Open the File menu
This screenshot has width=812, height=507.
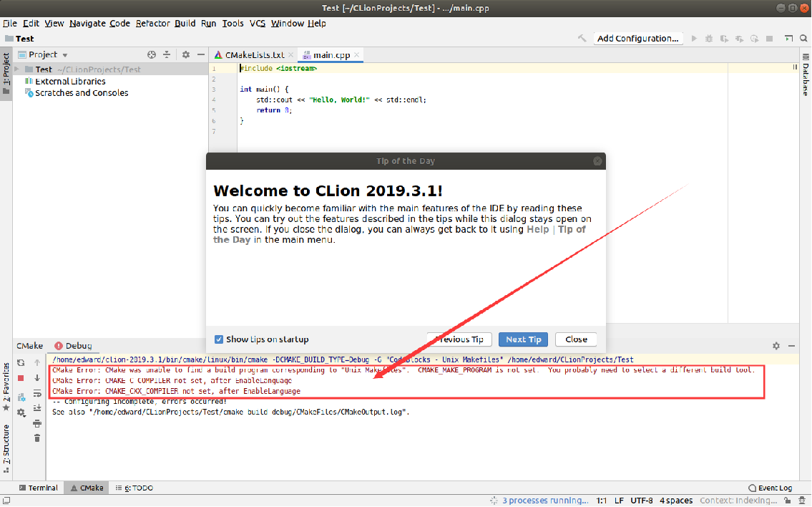click(10, 24)
